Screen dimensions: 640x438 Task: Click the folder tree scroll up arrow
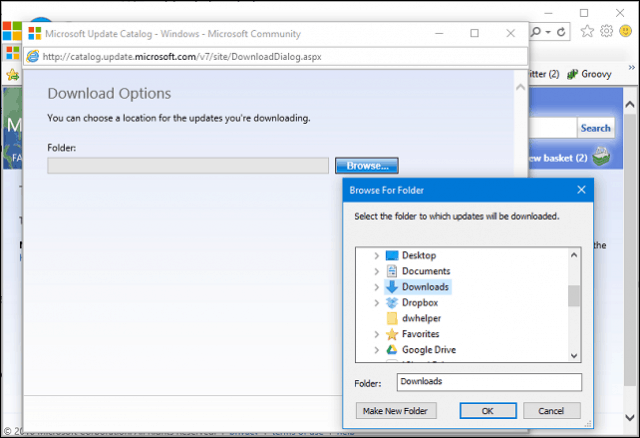click(x=574, y=255)
